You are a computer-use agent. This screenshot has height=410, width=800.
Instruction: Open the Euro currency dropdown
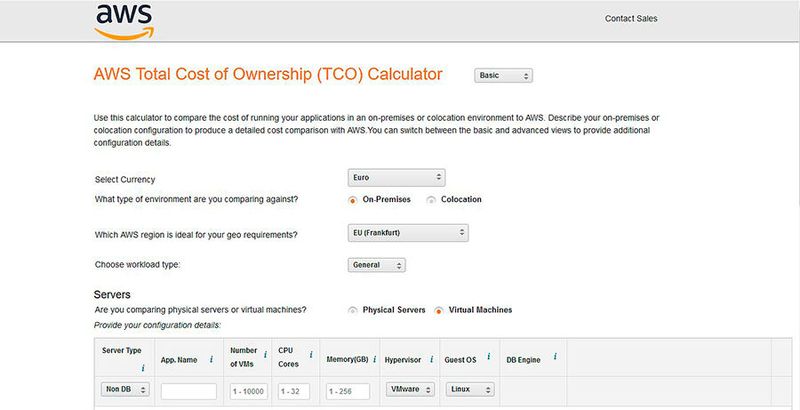pos(396,178)
